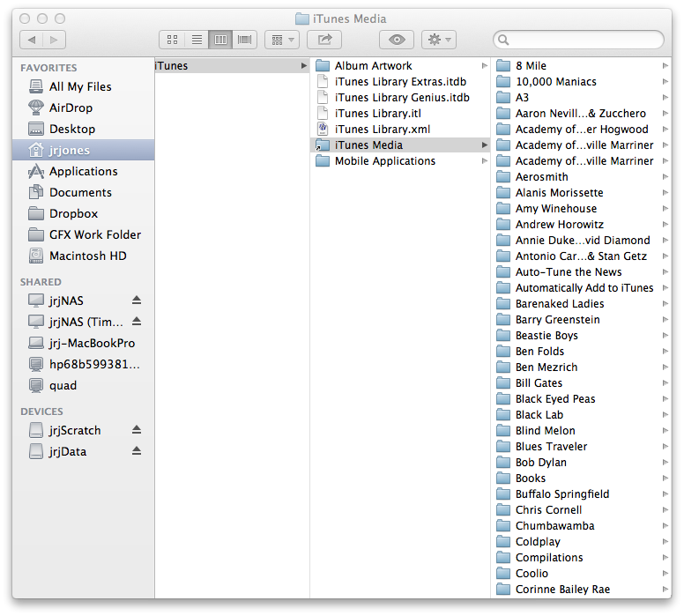Select the iTunes folder in first column

(x=232, y=65)
